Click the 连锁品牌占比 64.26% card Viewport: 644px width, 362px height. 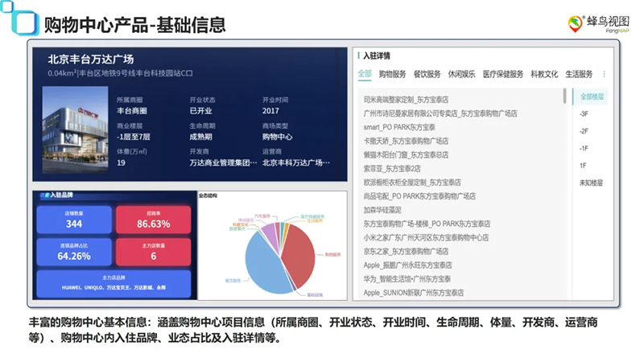(x=74, y=252)
